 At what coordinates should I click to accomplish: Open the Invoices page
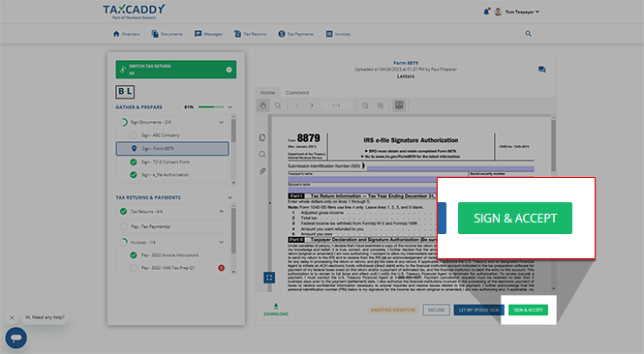point(338,34)
